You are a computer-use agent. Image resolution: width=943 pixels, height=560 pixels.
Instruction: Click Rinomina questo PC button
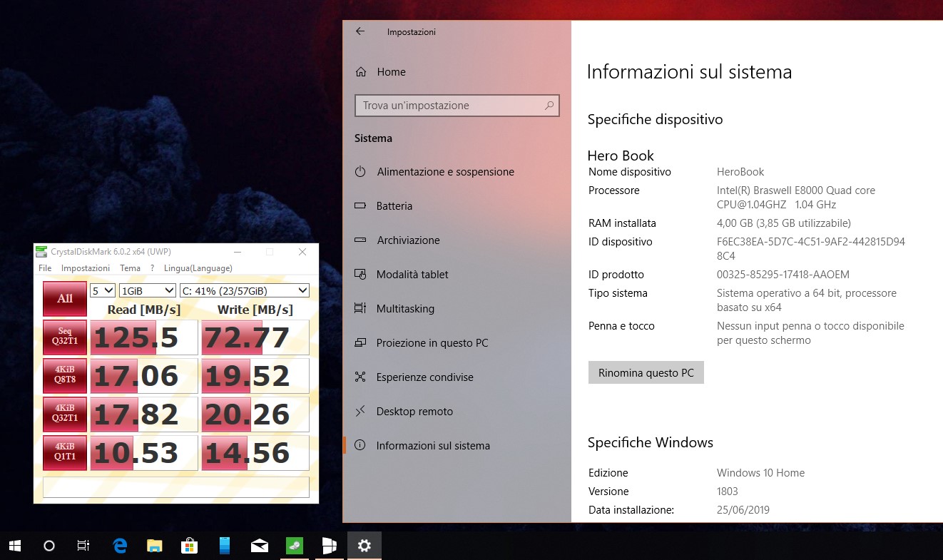pyautogui.click(x=646, y=373)
